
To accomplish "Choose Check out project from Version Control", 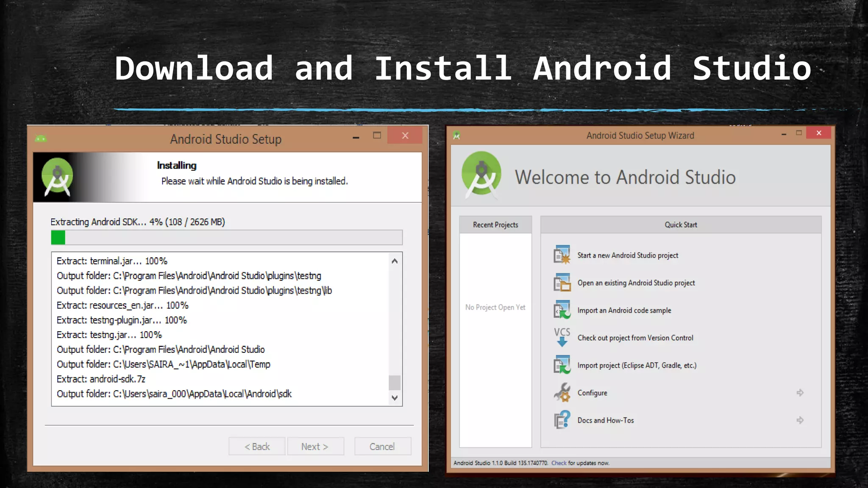I will 635,338.
